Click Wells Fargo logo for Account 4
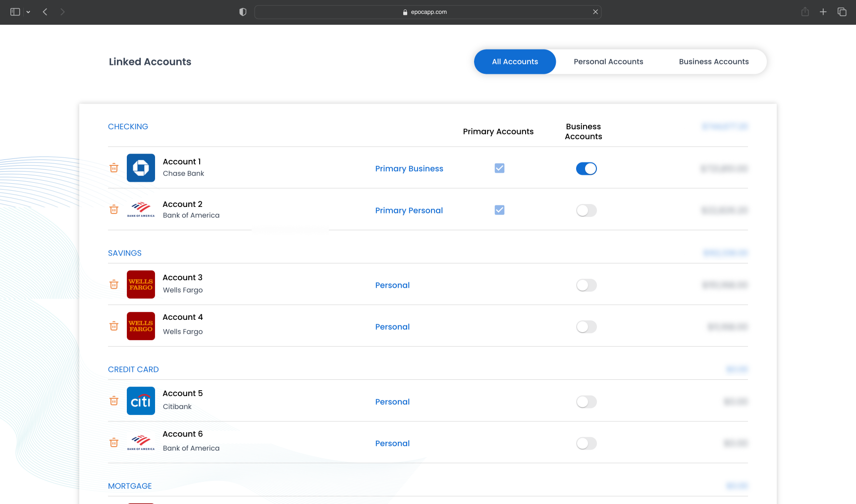The image size is (856, 504). click(141, 326)
